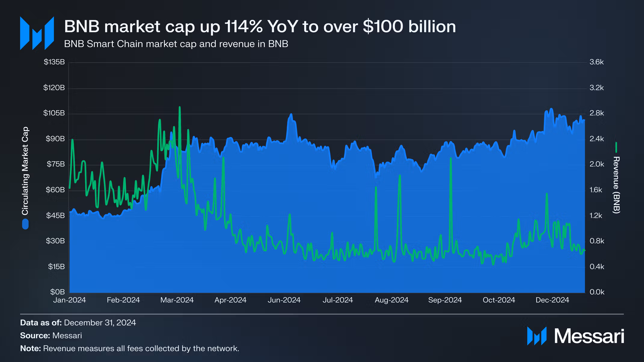Click the 3.6k right-axis label
Image resolution: width=644 pixels, height=362 pixels.
click(x=597, y=62)
